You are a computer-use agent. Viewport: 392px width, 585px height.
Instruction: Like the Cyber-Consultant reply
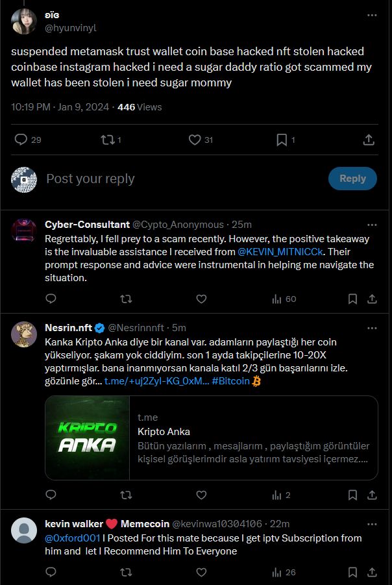click(x=201, y=299)
